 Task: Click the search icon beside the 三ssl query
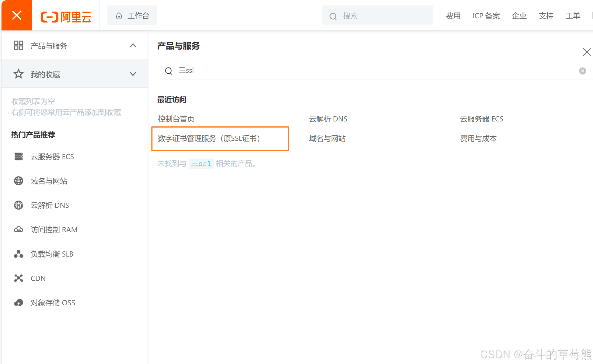click(169, 71)
